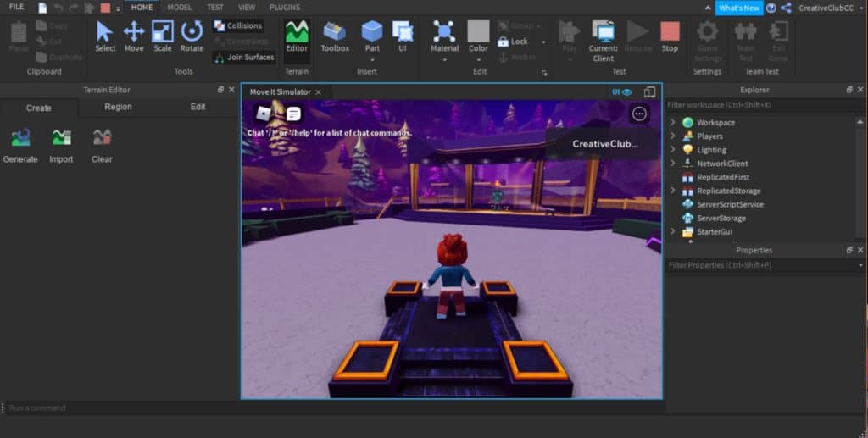Click the device emulator icon above viewport
Viewport: 868px width, 438px height.
650,91
